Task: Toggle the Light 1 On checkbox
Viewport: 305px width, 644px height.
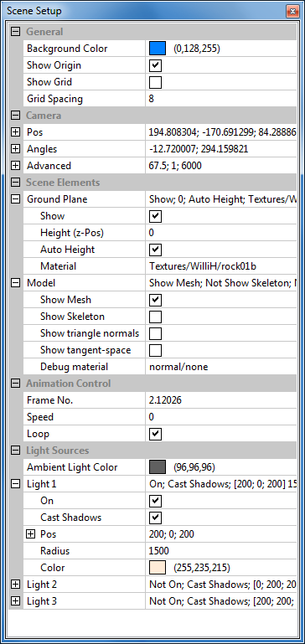Action: (155, 501)
